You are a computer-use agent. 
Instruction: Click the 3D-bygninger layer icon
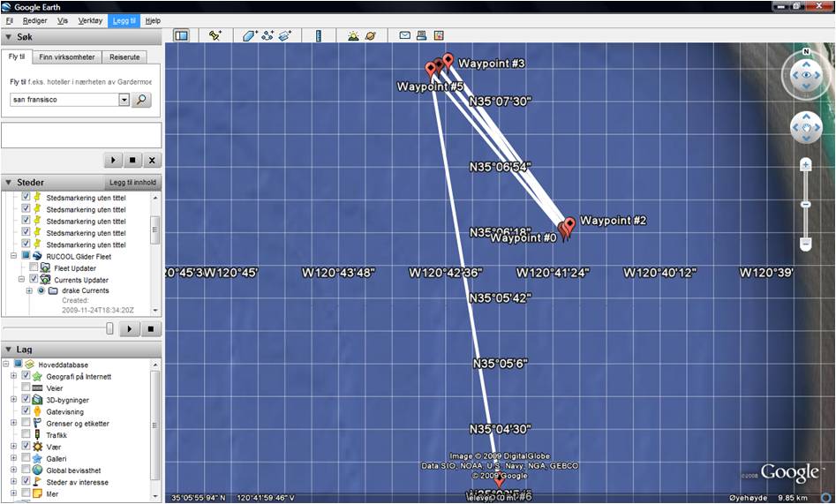pyautogui.click(x=37, y=400)
